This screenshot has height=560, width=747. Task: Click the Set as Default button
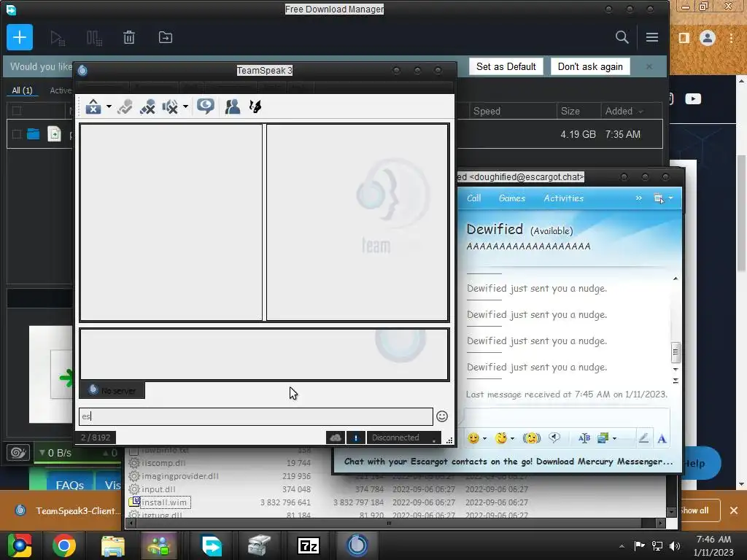point(506,66)
